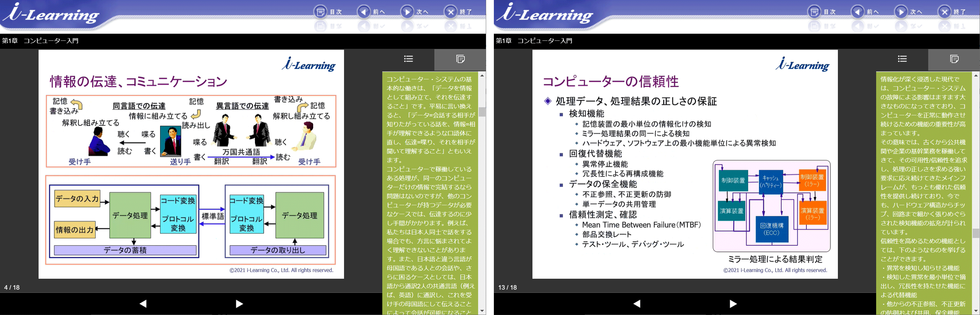Click キャッシュ (パリティー) box in right slide

point(771,182)
